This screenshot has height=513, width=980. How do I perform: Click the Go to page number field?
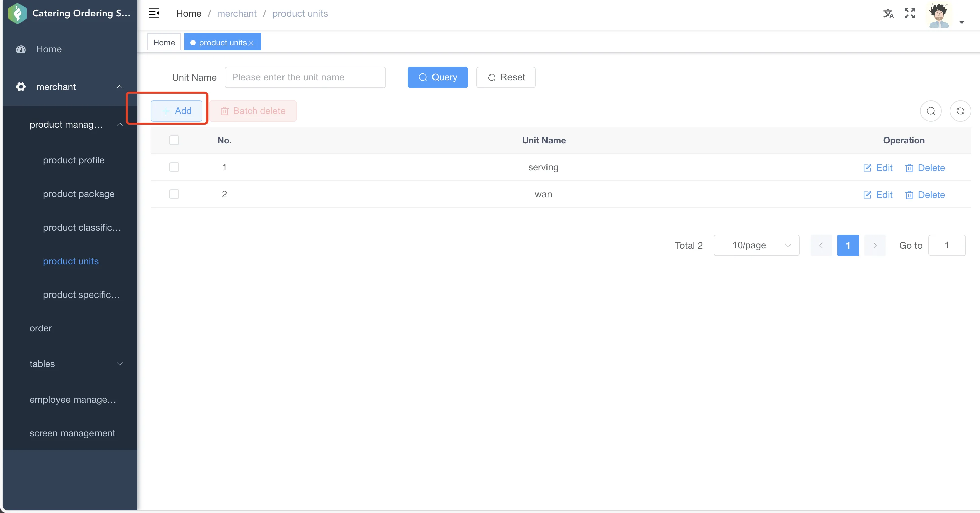click(x=946, y=245)
